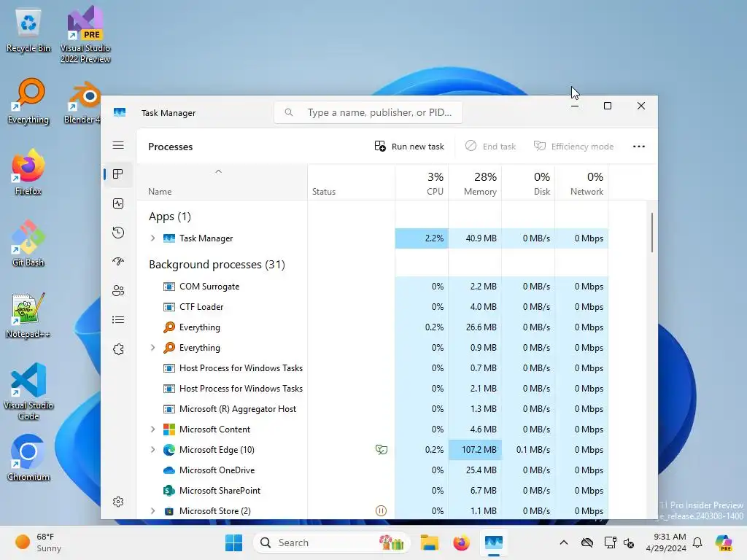
Task: Select the CTF Loader process row
Action: coord(373,307)
